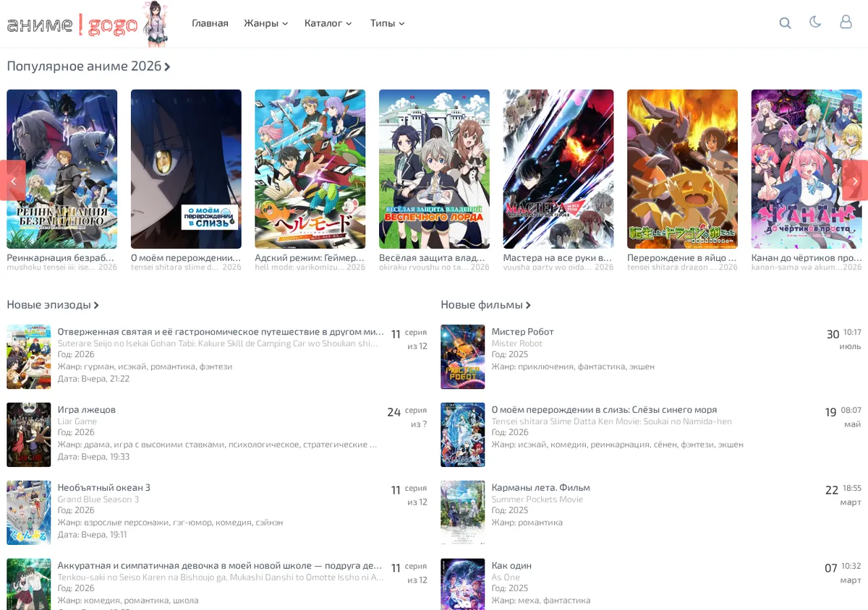Open the search magnifier icon
Image resolution: width=868 pixels, height=610 pixels.
point(785,23)
